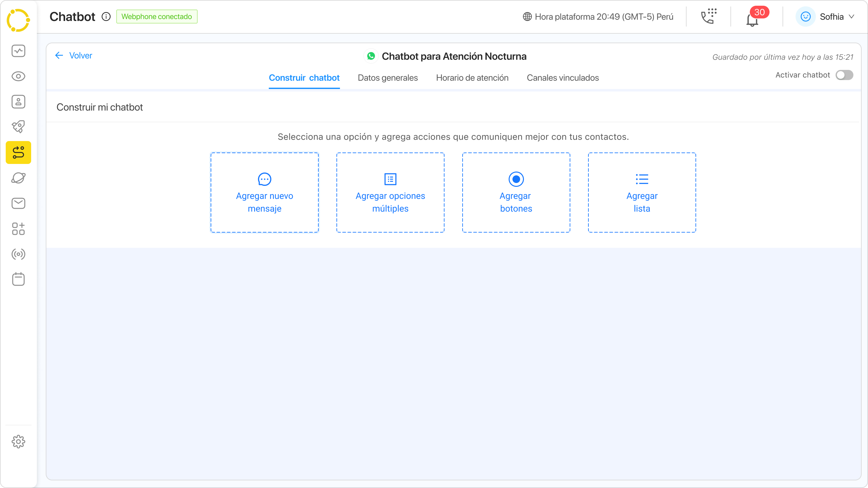Click the globe icon beside platform time
The image size is (868, 488).
(527, 17)
